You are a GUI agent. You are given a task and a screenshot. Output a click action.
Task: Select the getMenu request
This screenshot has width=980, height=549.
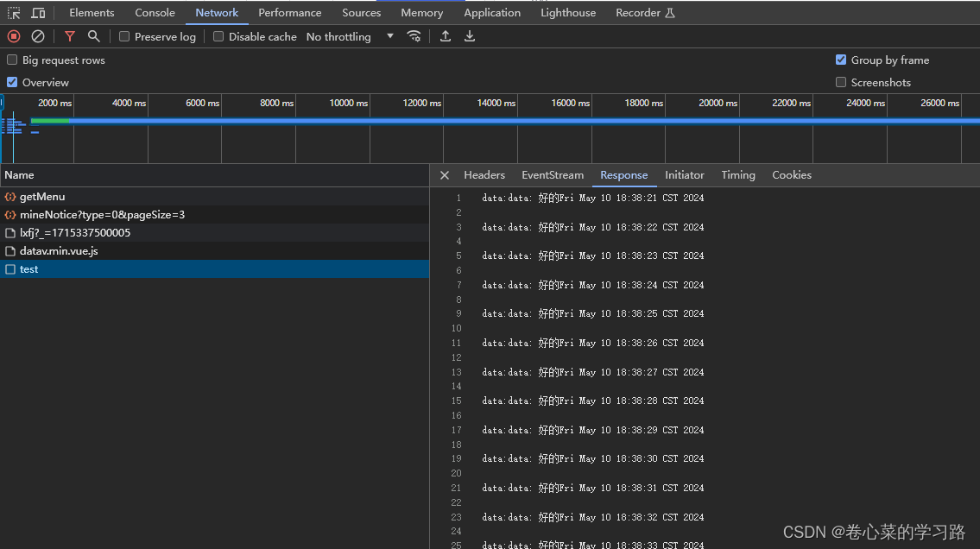pos(42,197)
